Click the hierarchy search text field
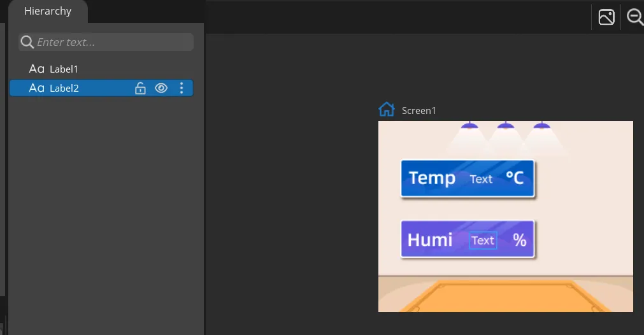The image size is (644, 335). point(111,42)
